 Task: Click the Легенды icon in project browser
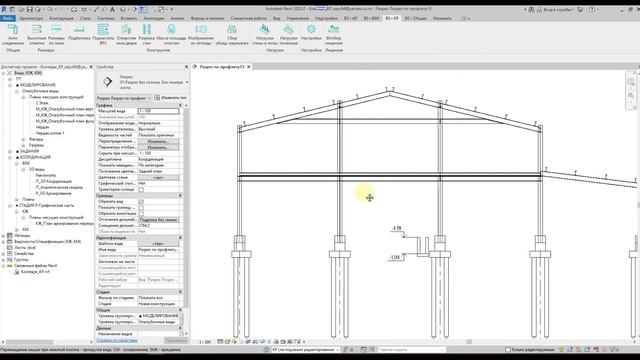click(10, 236)
